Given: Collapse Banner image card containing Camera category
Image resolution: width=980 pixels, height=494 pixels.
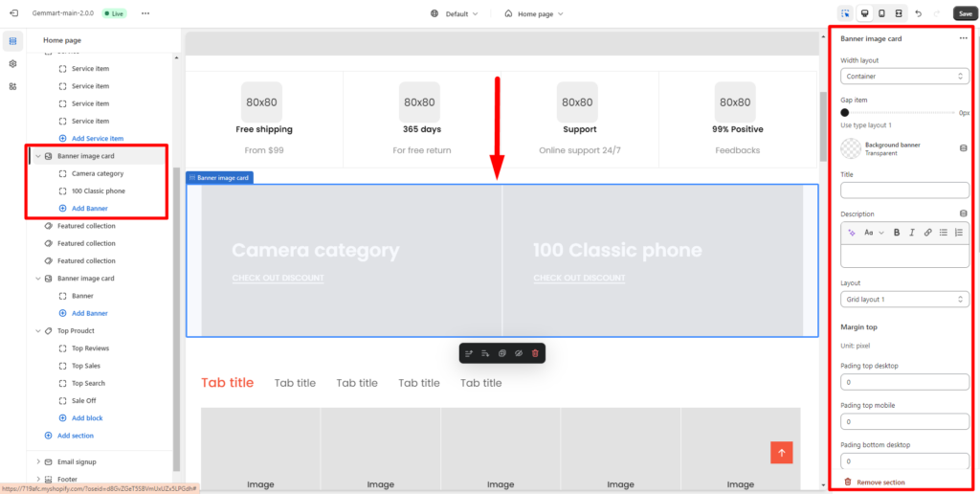Looking at the screenshot, I should (37, 156).
